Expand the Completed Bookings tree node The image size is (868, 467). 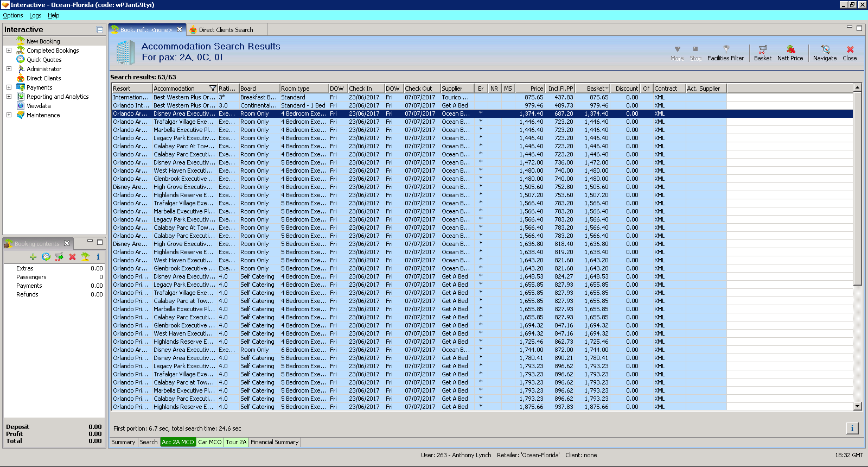pos(9,51)
